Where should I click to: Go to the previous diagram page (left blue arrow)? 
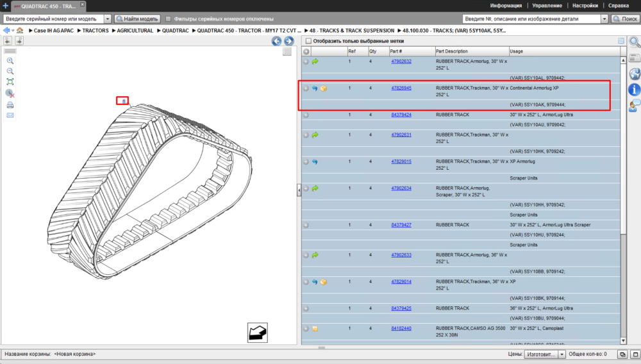pos(277,41)
